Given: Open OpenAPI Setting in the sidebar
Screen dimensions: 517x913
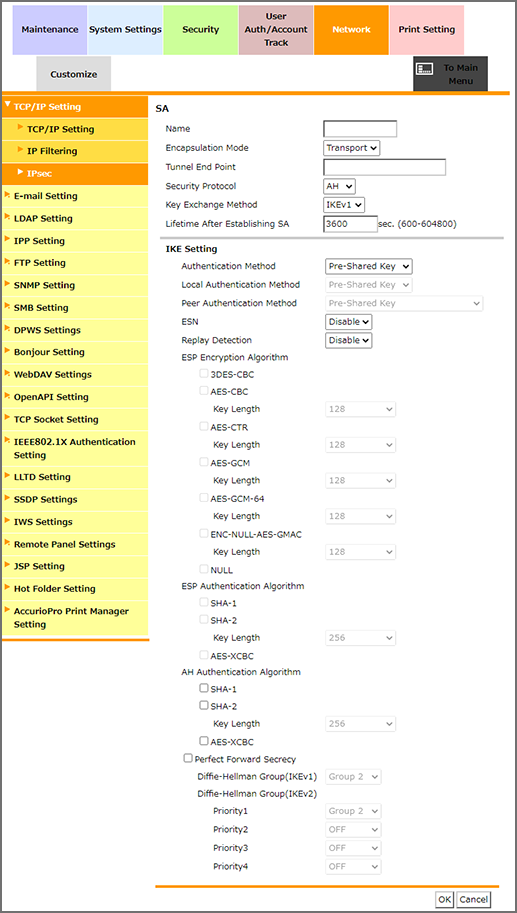Looking at the screenshot, I should [75, 397].
